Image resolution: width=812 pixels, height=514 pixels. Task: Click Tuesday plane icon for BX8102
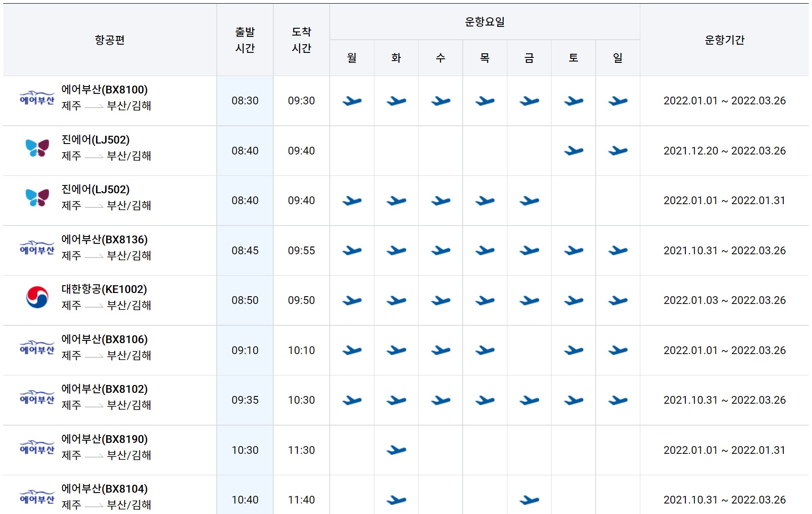(x=396, y=400)
